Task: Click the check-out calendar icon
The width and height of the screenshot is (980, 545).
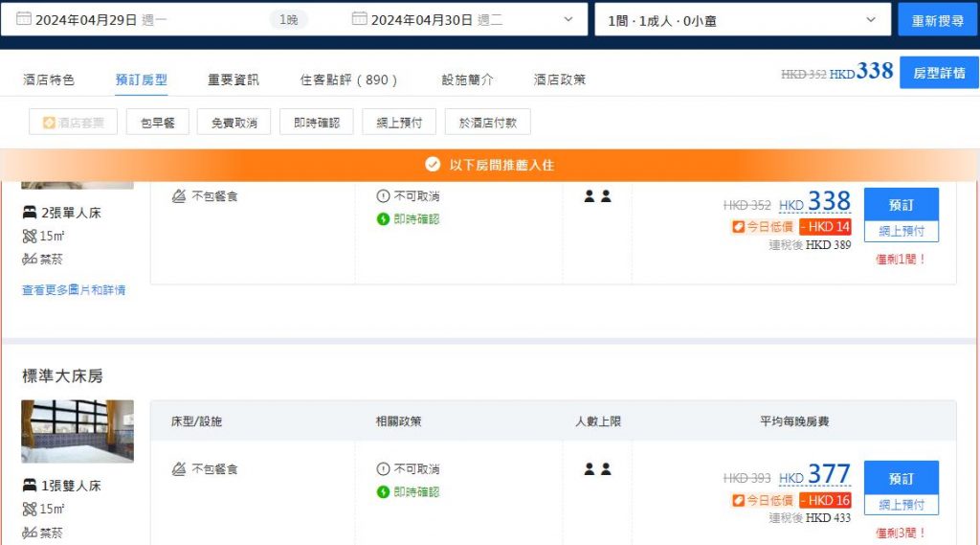Action: click(x=360, y=19)
